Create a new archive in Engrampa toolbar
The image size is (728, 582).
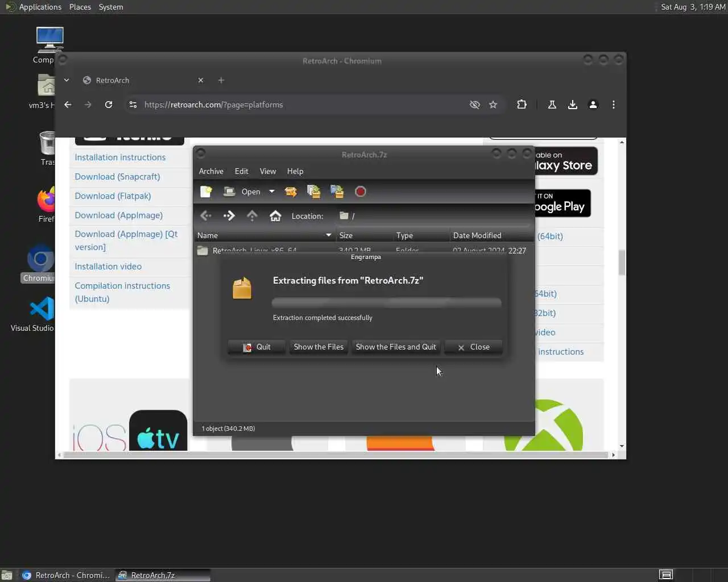tap(206, 192)
